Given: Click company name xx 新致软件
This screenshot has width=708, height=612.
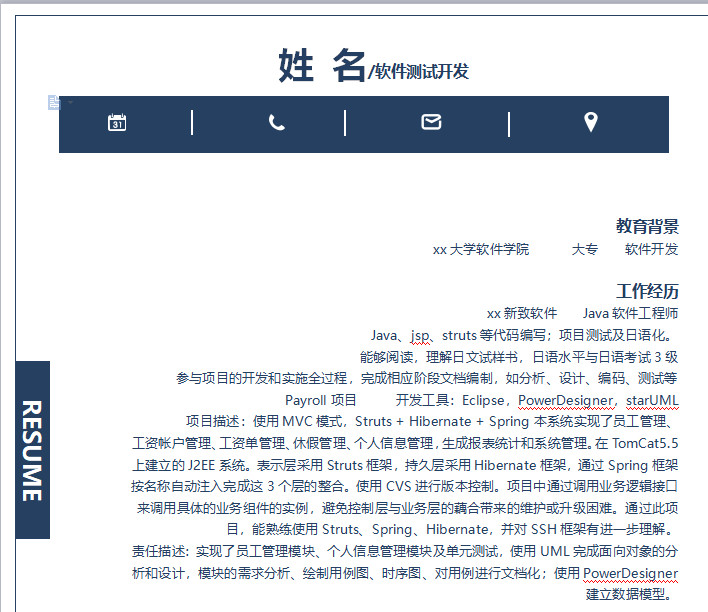Looking at the screenshot, I should (x=522, y=313).
